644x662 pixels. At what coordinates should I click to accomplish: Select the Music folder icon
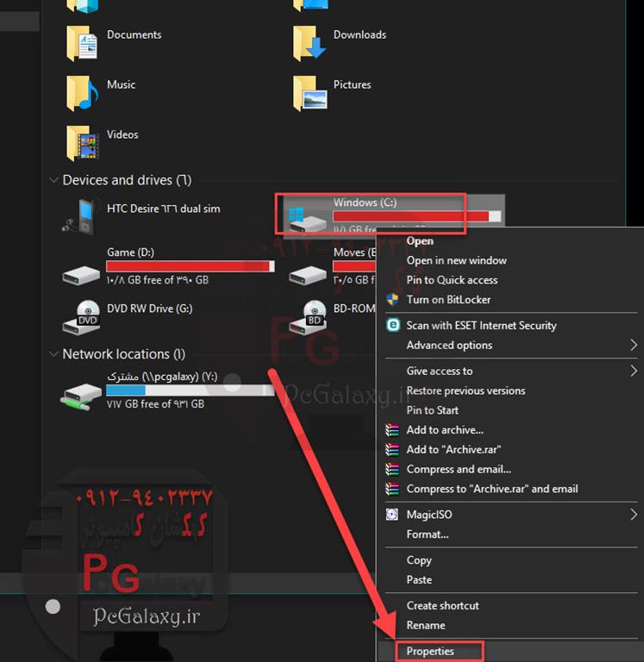click(x=83, y=92)
